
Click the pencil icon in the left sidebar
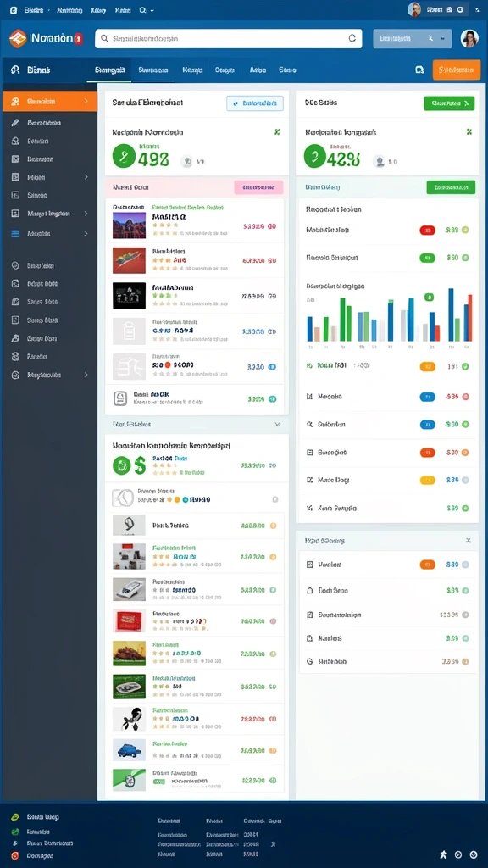click(x=15, y=123)
